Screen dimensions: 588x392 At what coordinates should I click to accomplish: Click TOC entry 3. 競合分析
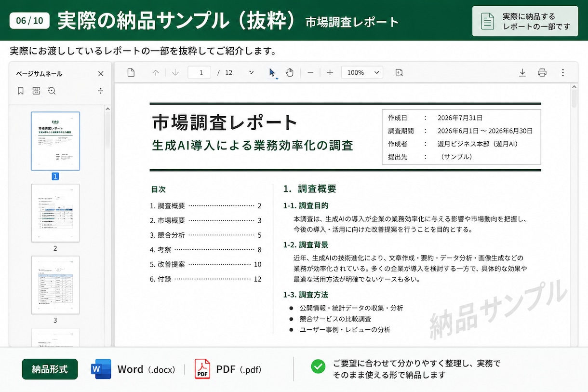click(x=206, y=235)
